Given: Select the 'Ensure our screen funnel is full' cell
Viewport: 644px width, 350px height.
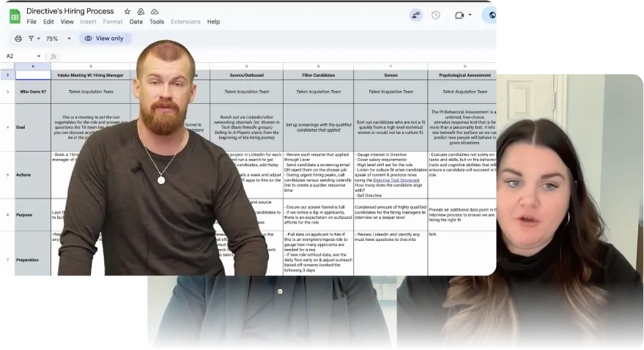Looking at the screenshot, I should point(318,215).
